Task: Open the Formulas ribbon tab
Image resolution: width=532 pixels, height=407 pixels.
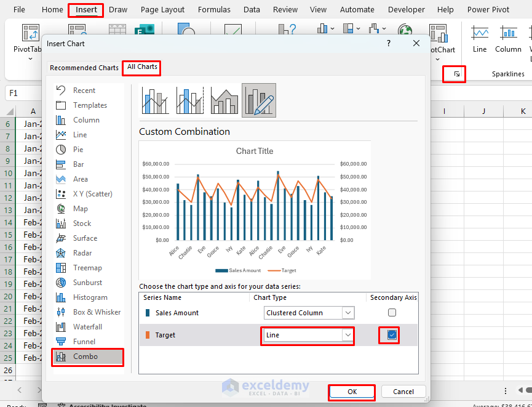Action: [x=214, y=9]
